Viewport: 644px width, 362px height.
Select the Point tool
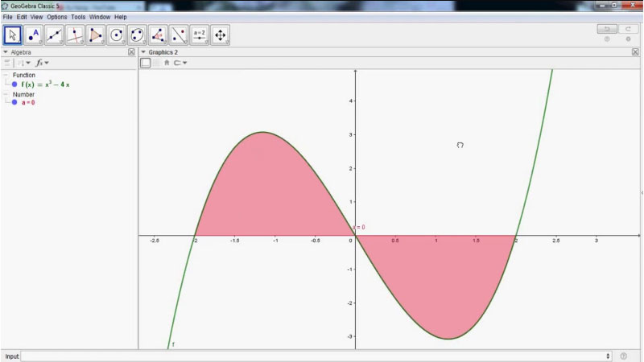click(34, 35)
